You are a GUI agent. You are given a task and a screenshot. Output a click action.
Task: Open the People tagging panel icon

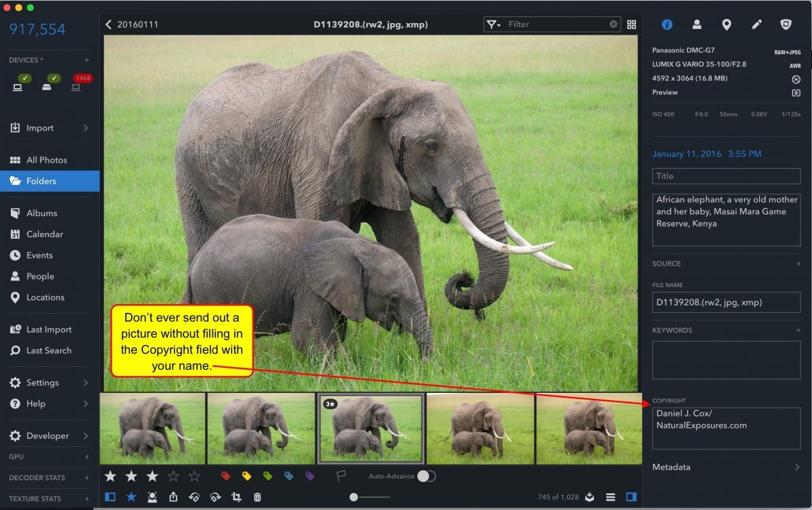click(696, 24)
